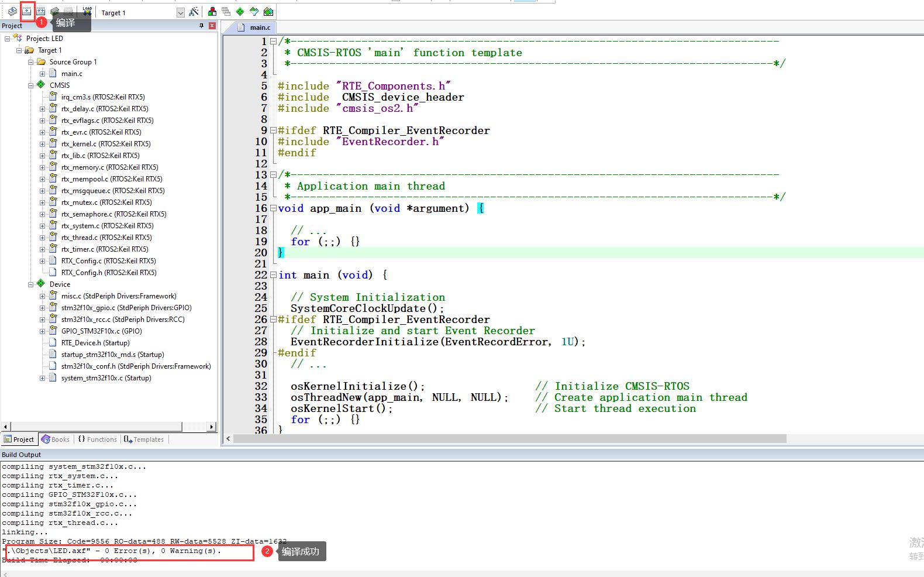Click the Translate current file toolbar icon
Viewport: 924px width, 577px height.
[x=12, y=11]
